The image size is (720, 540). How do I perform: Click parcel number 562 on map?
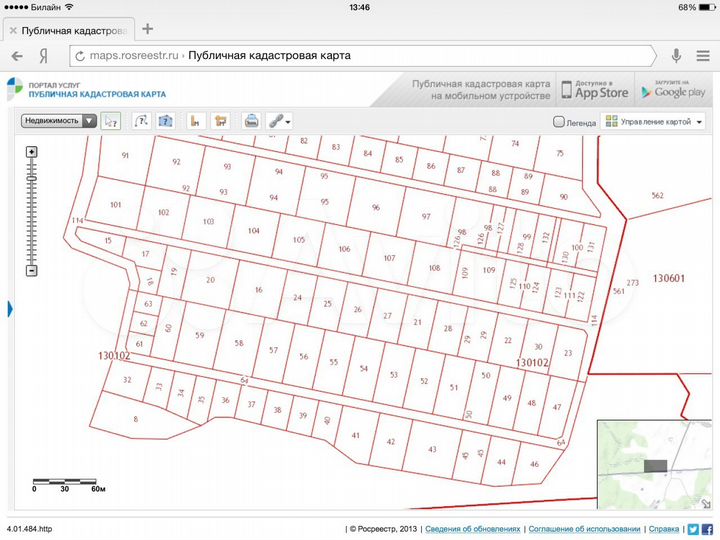point(658,196)
